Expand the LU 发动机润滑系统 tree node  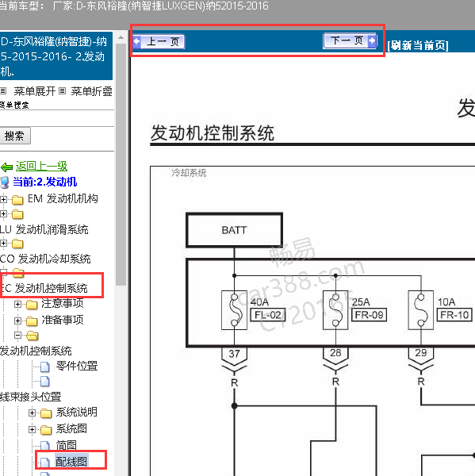pos(3,213)
